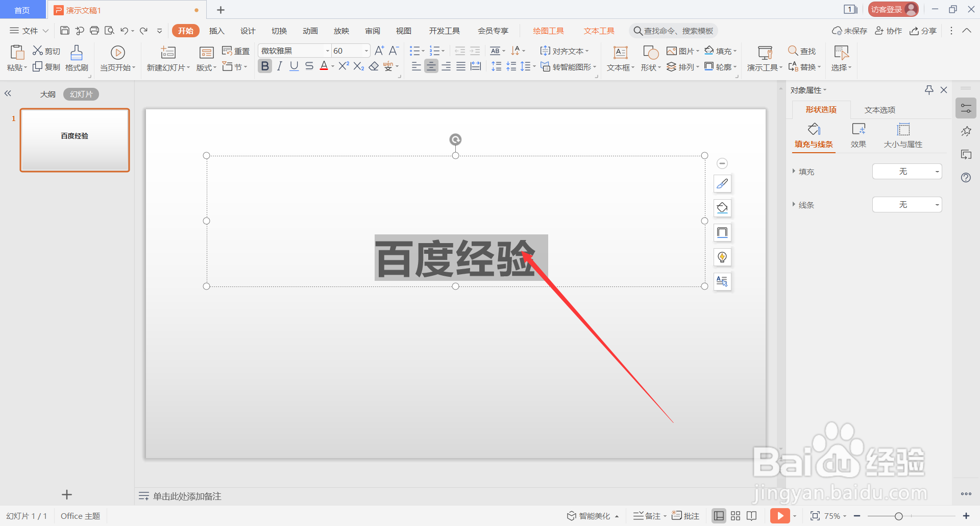980x526 pixels.
Task: Expand the 线条 line section
Action: pos(805,204)
